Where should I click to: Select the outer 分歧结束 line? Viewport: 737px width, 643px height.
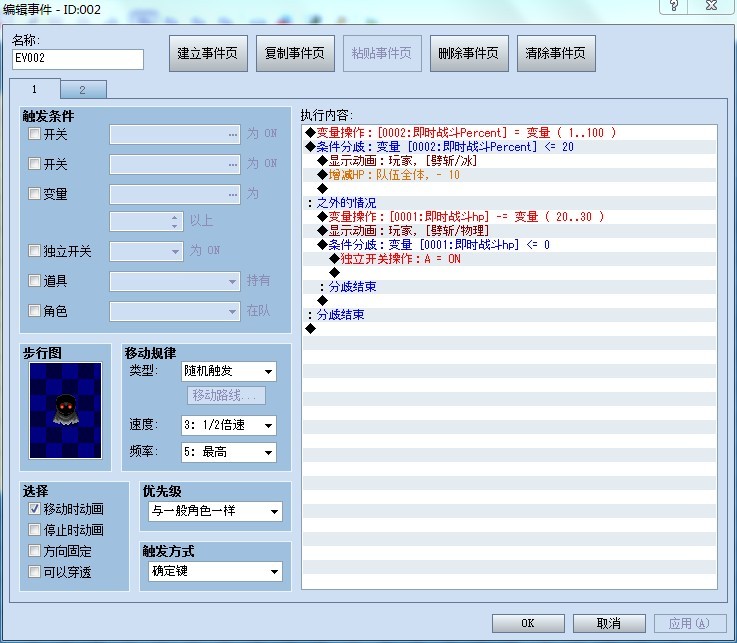pyautogui.click(x=510, y=315)
